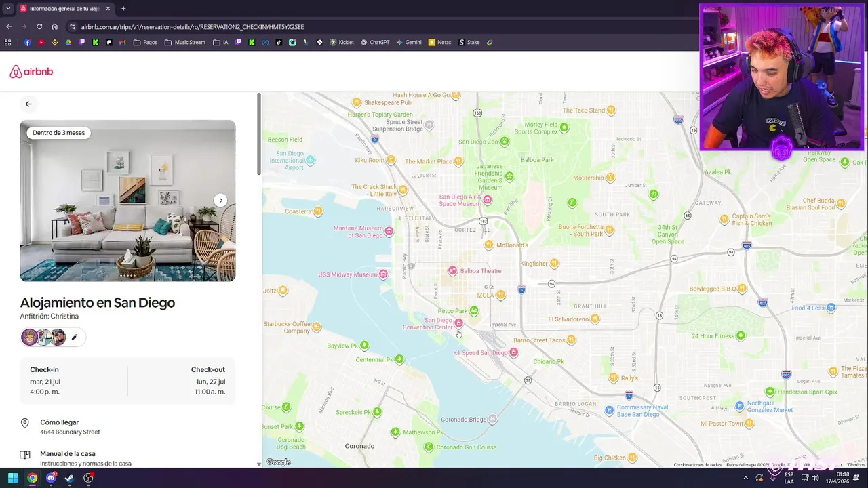Click Commissary Naval Base San Diego marker

point(610,410)
